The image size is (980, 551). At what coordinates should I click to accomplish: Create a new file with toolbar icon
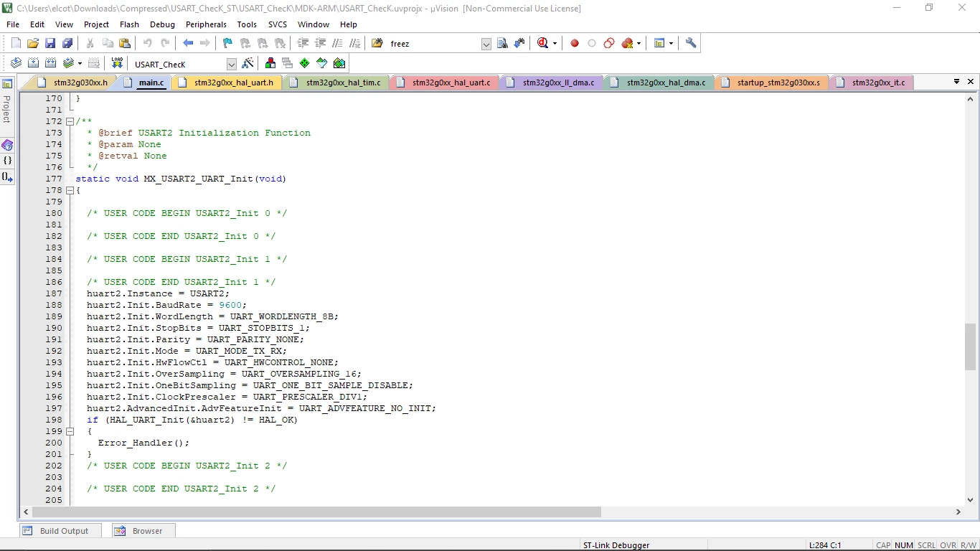click(x=16, y=43)
